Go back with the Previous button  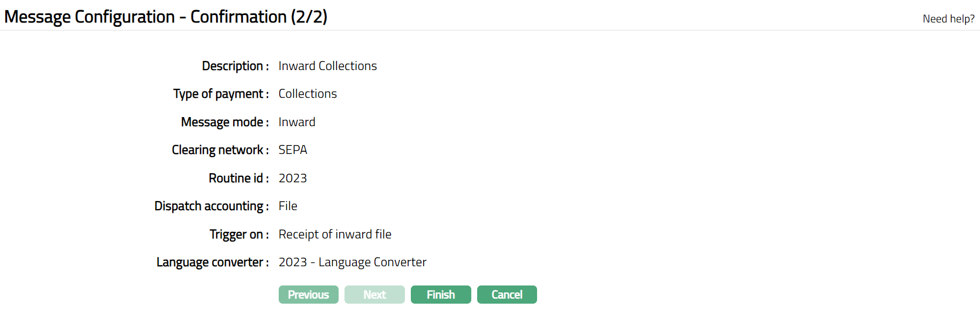pos(309,295)
